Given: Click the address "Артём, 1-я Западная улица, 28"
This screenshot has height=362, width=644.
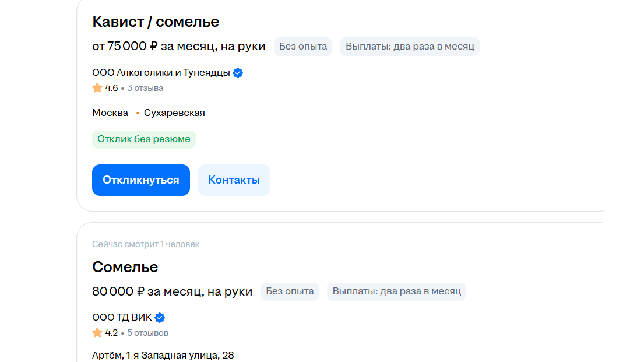Looking at the screenshot, I should point(163,354).
